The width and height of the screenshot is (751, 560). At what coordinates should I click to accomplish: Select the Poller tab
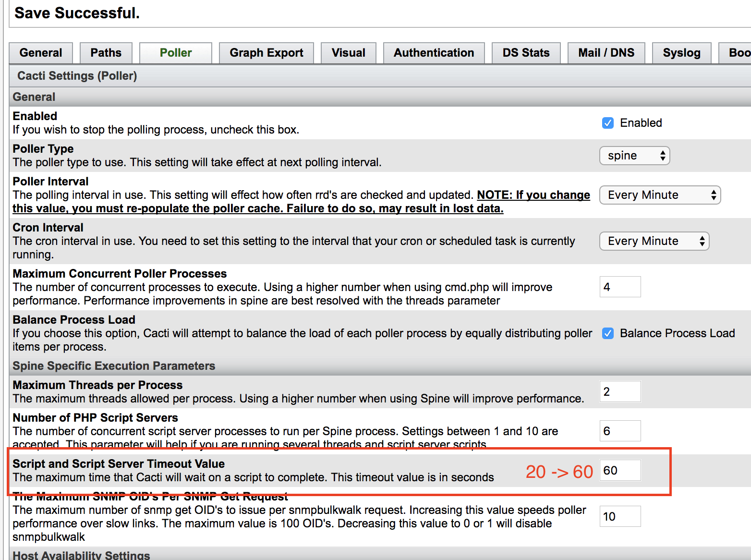click(176, 53)
